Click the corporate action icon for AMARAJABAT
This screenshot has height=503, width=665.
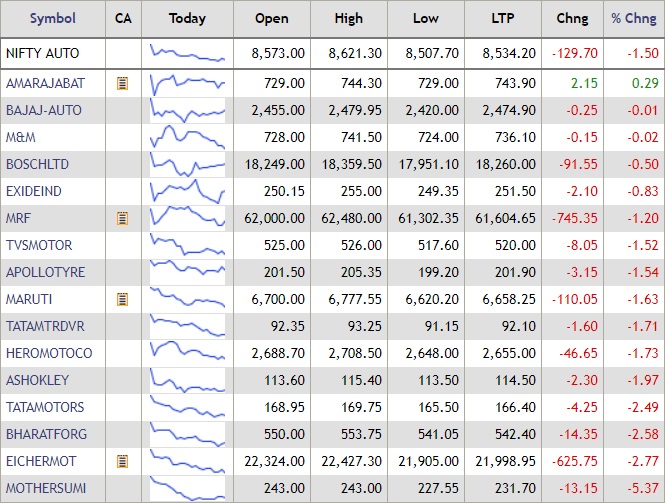(x=123, y=84)
